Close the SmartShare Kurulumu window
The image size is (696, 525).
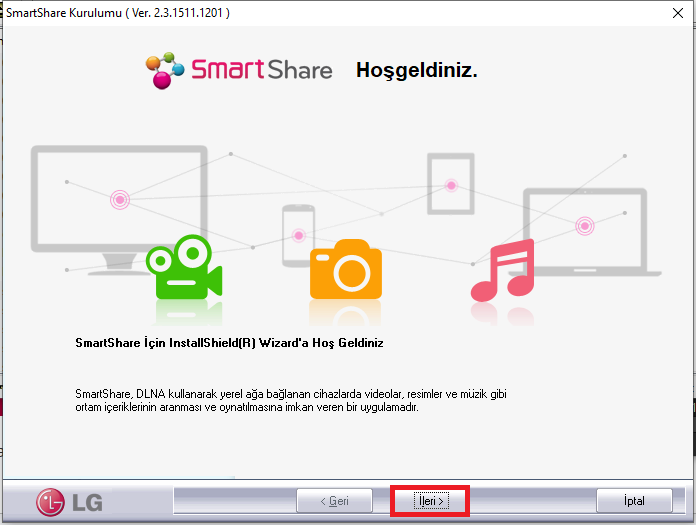pos(677,13)
